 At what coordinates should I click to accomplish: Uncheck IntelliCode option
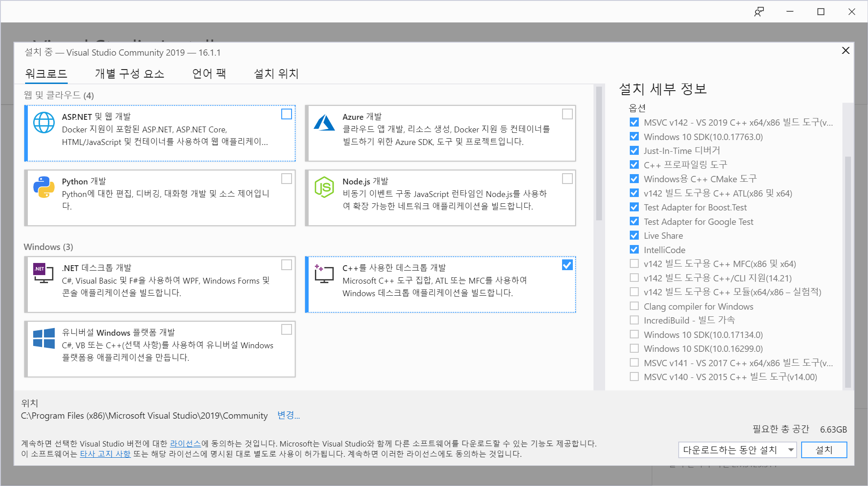[x=634, y=250]
